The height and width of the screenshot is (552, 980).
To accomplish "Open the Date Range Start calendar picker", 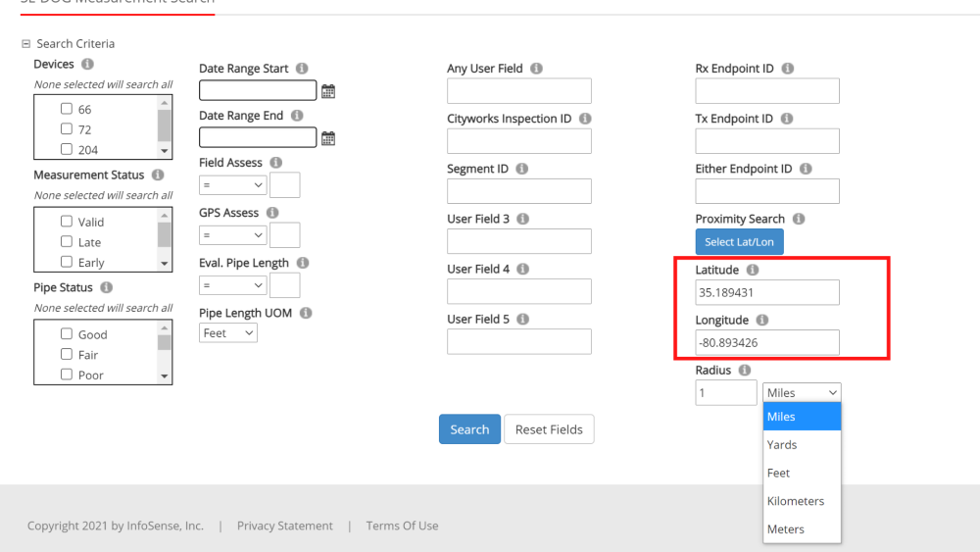I will (328, 91).
